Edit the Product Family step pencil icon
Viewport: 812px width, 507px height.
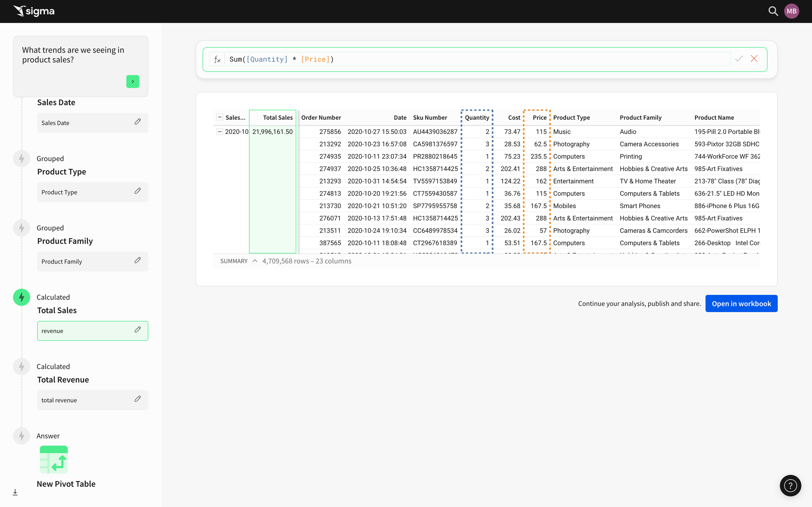click(138, 260)
